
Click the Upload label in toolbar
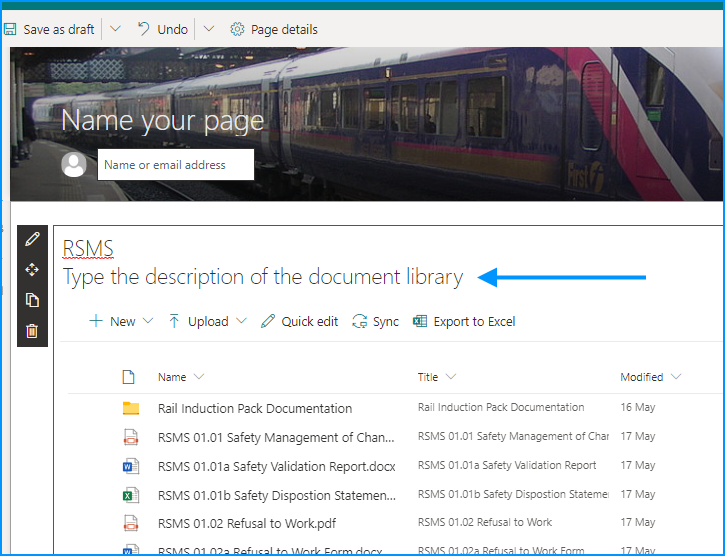pyautogui.click(x=208, y=321)
